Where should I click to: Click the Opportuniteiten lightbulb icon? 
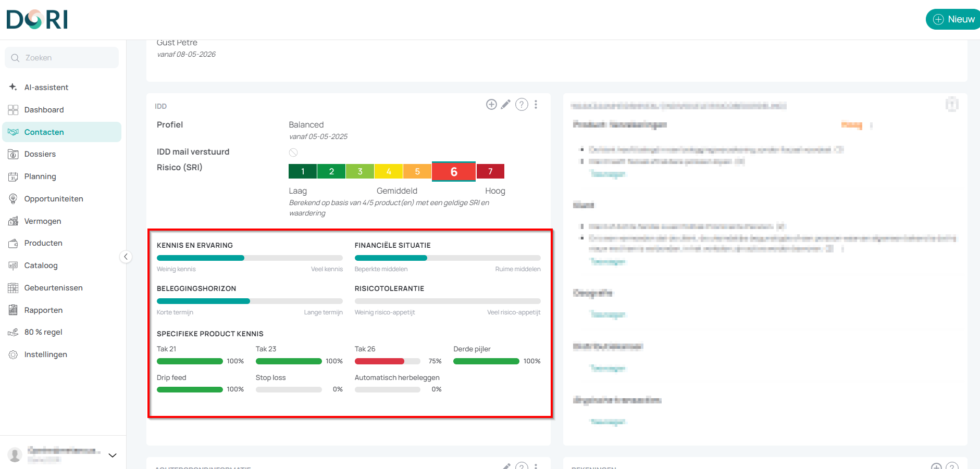pos(13,199)
